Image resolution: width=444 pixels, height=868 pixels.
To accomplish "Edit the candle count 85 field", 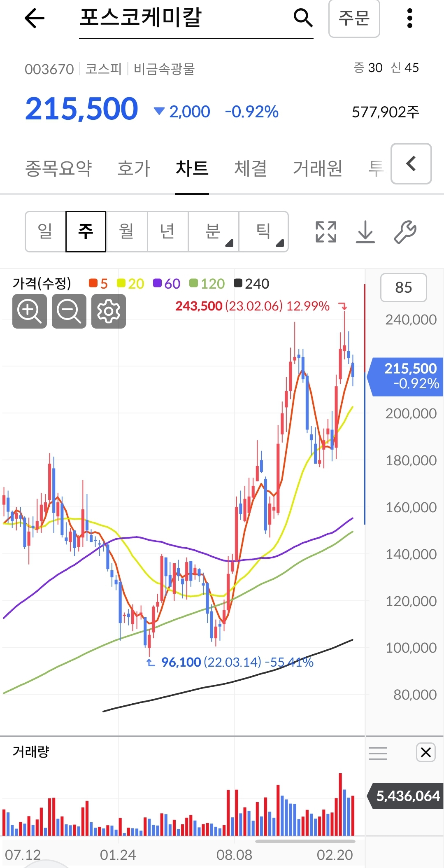I will (404, 287).
